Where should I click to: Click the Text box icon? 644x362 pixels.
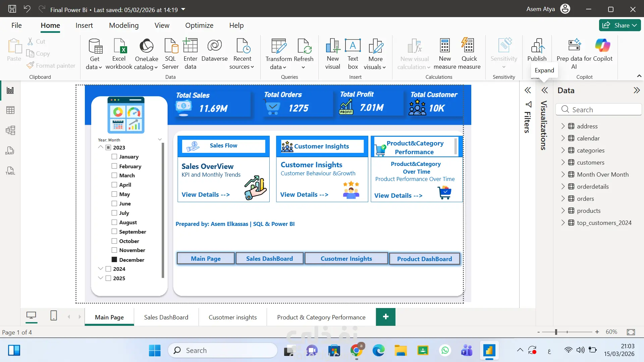click(353, 46)
